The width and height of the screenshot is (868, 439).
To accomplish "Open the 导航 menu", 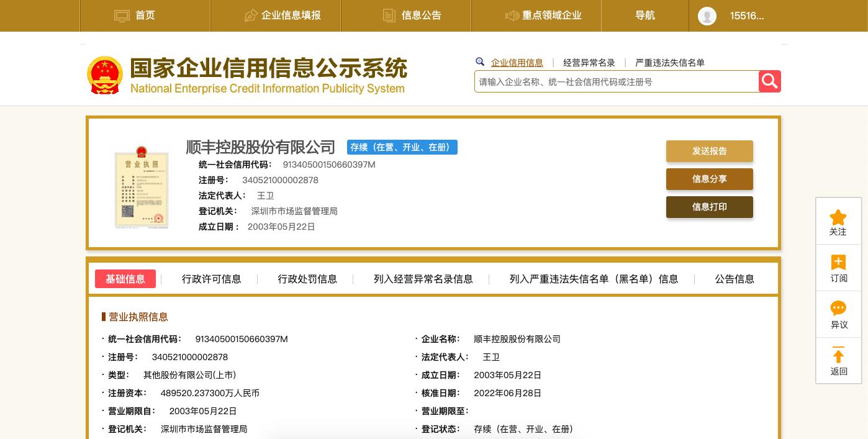I will 645,16.
